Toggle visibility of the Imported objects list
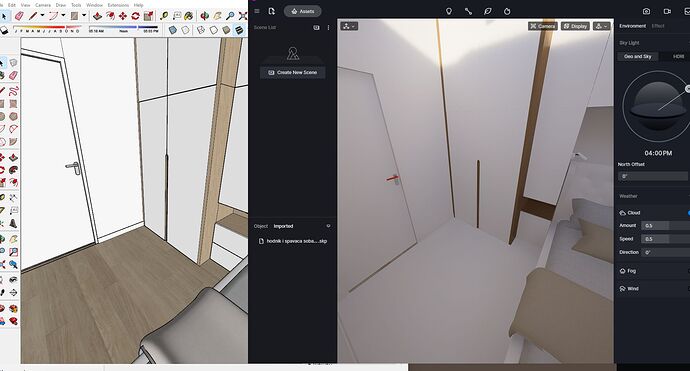 click(x=328, y=226)
